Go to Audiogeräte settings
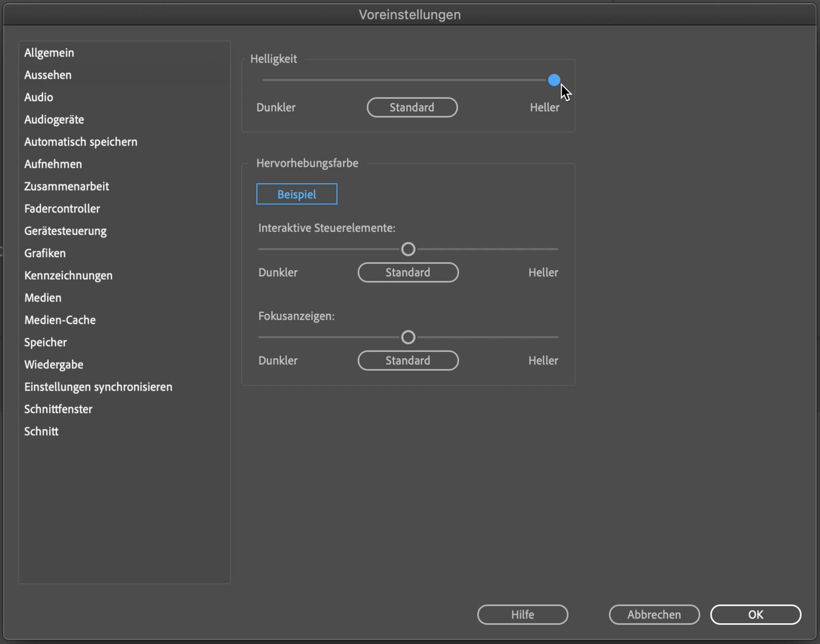Image resolution: width=820 pixels, height=644 pixels. pos(54,119)
